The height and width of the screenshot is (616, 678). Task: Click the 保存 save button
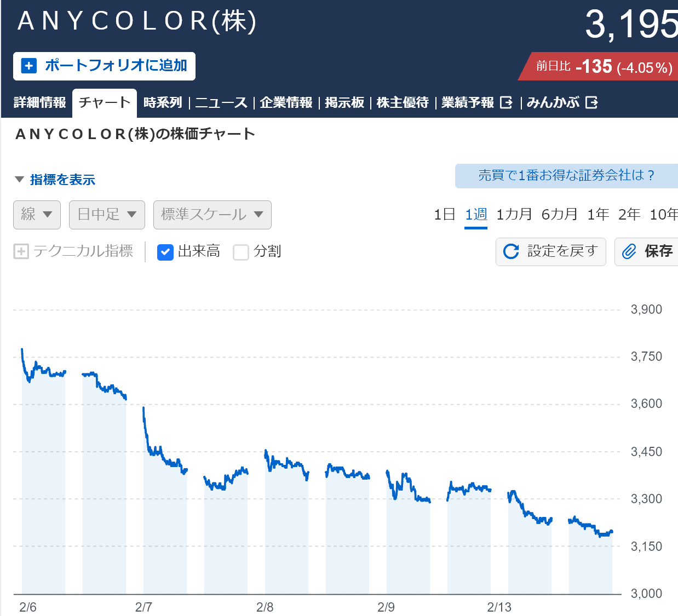[x=646, y=252]
